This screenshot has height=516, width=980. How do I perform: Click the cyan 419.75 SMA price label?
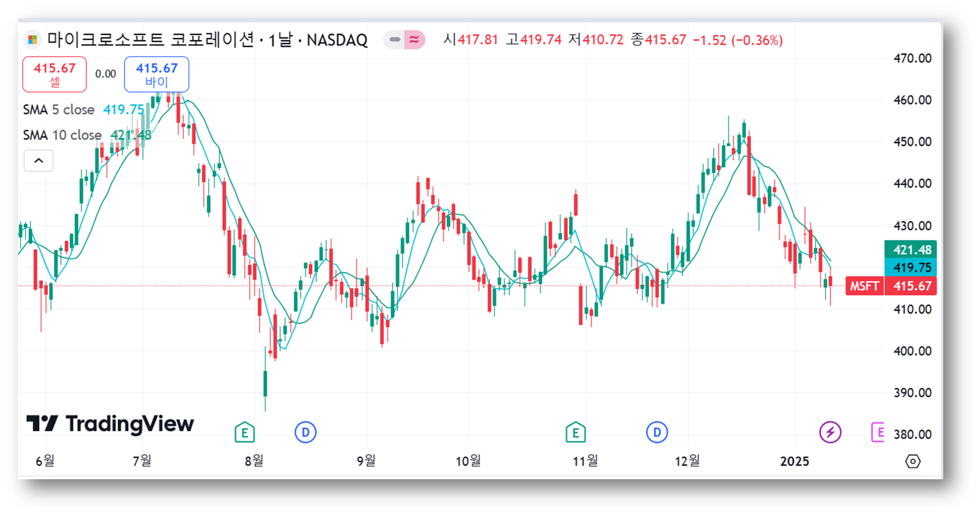point(910,268)
